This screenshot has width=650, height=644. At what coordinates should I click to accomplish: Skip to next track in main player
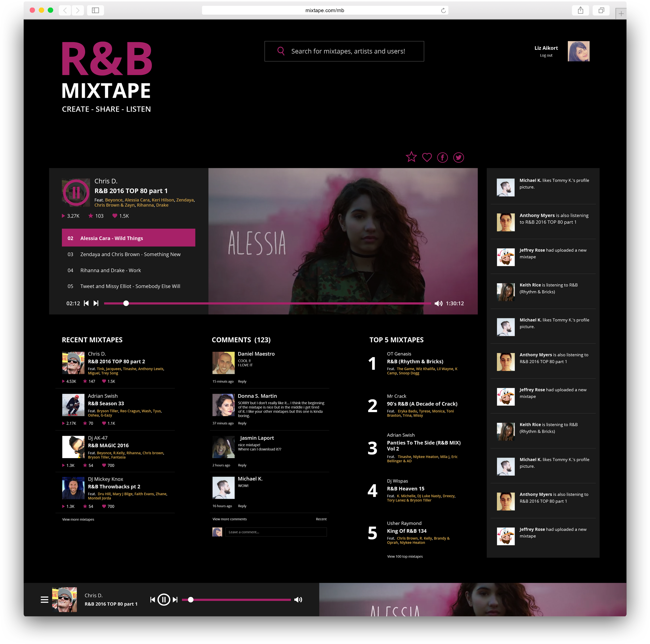[96, 303]
